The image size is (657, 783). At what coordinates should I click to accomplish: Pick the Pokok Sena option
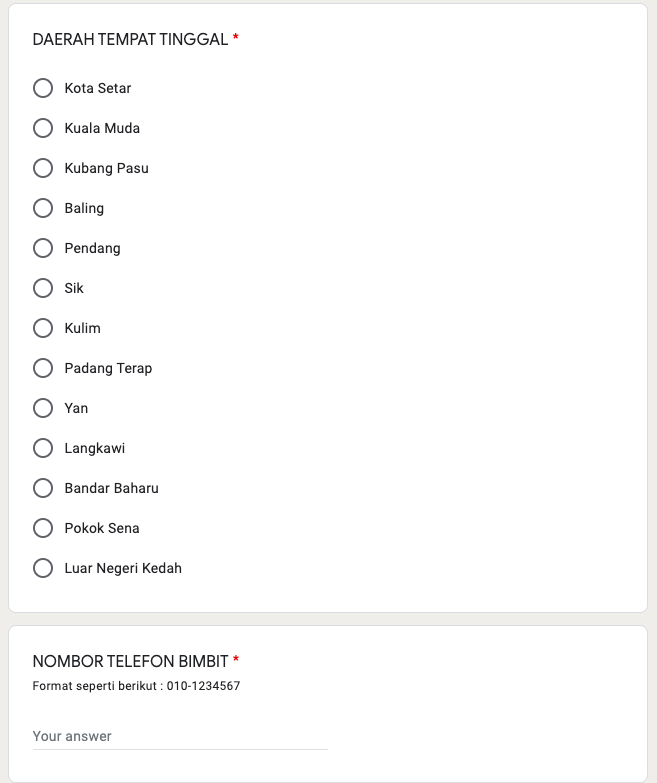point(43,528)
